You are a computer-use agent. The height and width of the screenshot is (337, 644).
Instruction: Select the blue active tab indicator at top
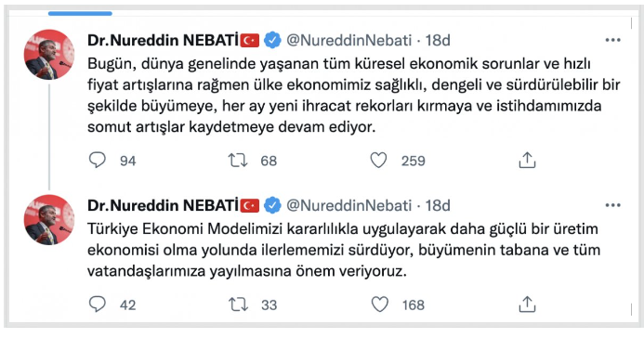80,14
